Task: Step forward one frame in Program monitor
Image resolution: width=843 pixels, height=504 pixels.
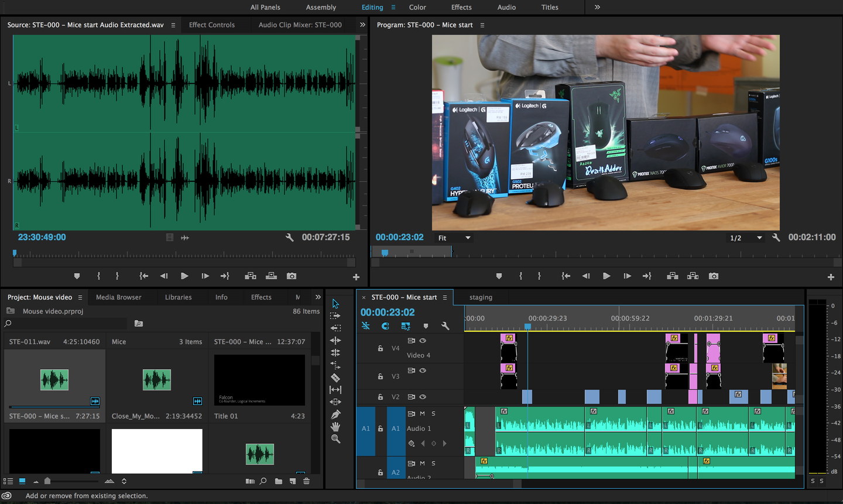Action: coord(627,276)
